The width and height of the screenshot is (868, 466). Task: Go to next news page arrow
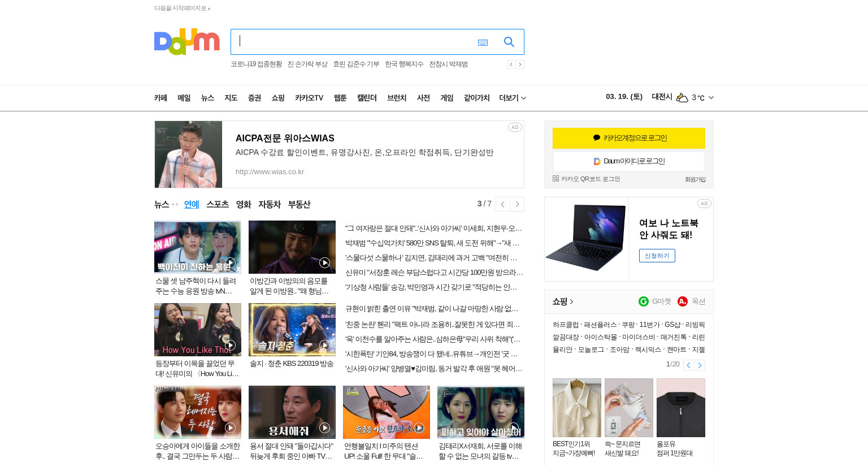pos(517,204)
